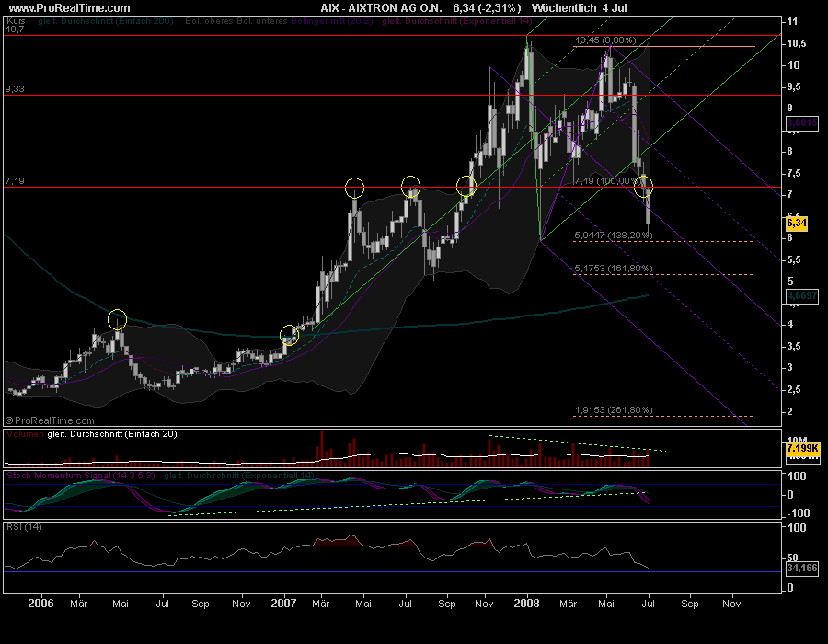The width and height of the screenshot is (828, 644).
Task: Click the 5,1753 (161,80%) Fibonacci label
Action: tap(614, 268)
